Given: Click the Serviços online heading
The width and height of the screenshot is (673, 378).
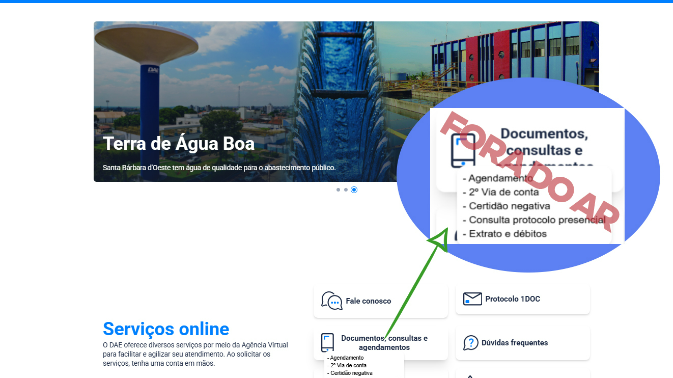Looking at the screenshot, I should (166, 329).
